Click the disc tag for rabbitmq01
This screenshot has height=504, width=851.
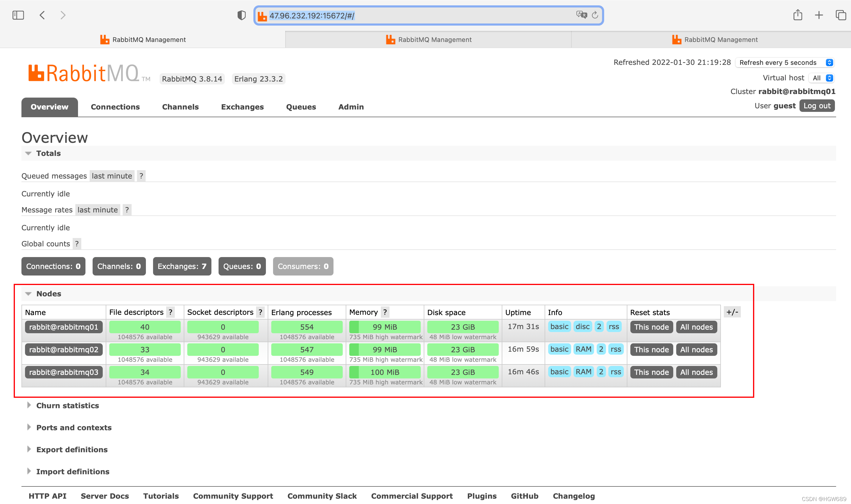(x=582, y=327)
